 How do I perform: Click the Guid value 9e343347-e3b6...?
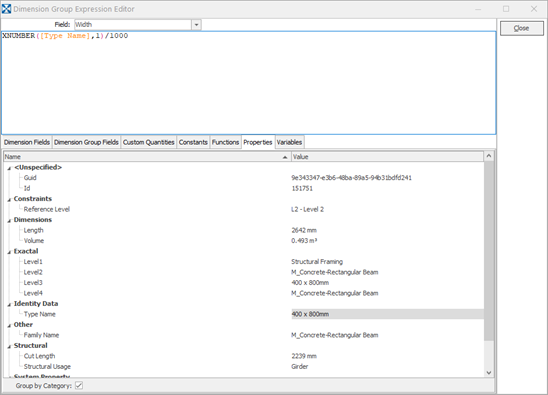[351, 178]
